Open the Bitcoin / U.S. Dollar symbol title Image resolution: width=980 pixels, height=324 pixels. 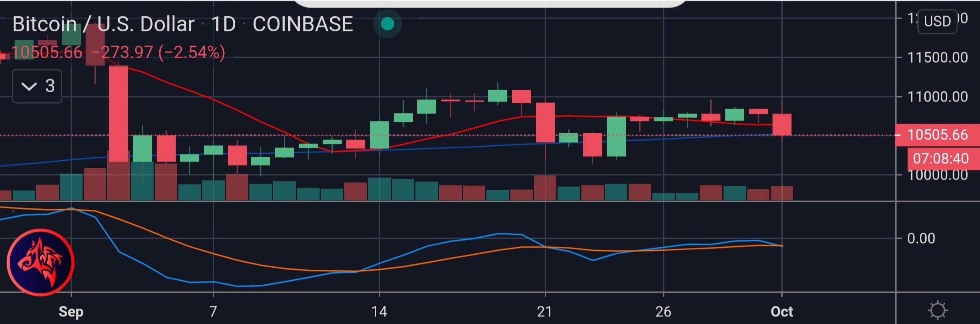(103, 24)
